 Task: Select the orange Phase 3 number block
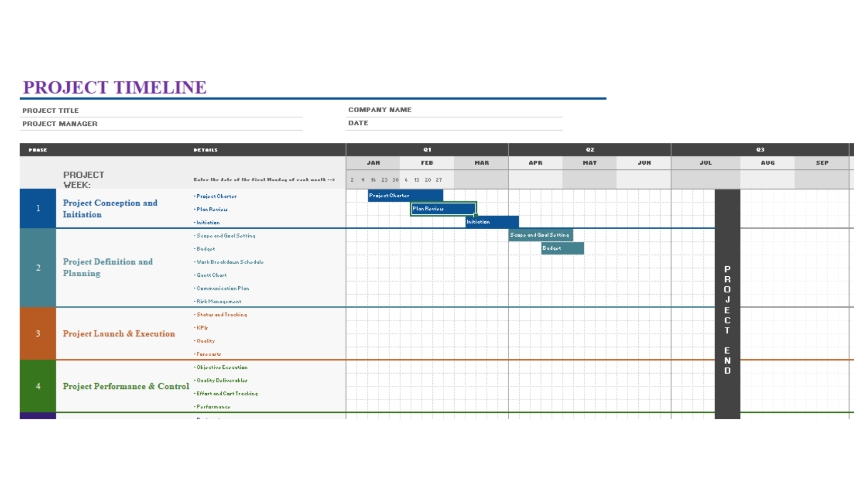pos(38,333)
